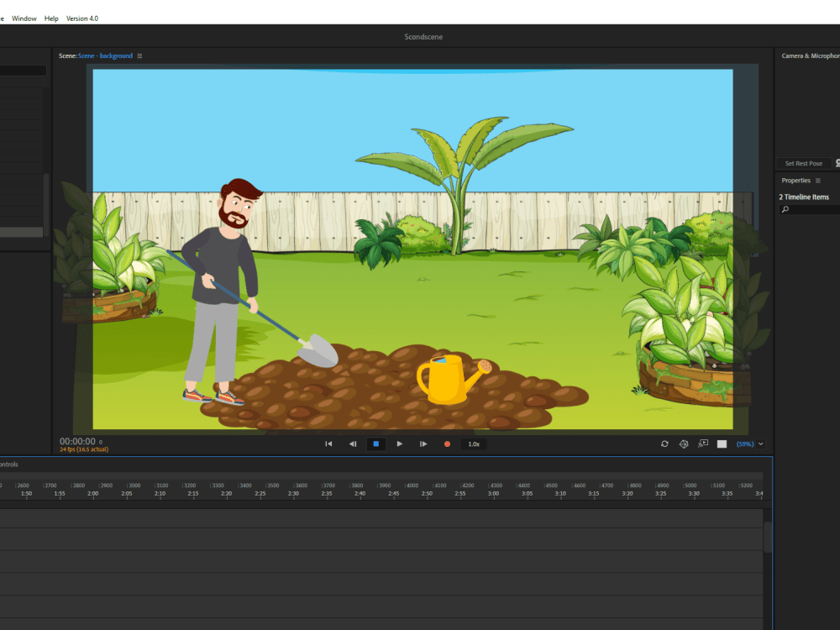Image resolution: width=840 pixels, height=630 pixels.
Task: Play the scene
Action: (x=400, y=444)
